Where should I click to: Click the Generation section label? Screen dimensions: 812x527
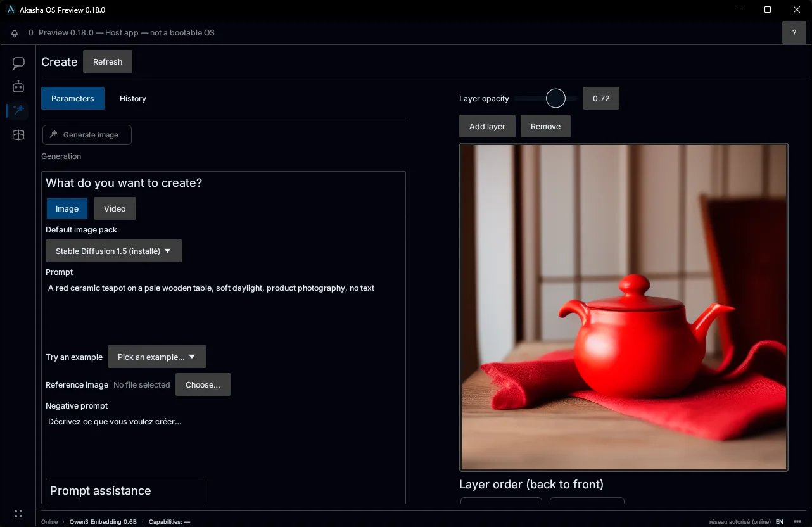click(x=61, y=156)
